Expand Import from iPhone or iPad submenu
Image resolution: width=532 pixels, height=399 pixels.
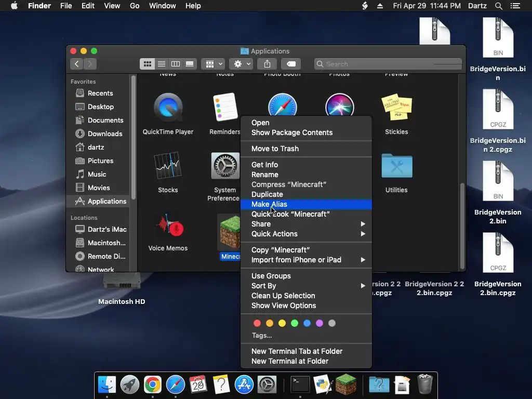pyautogui.click(x=306, y=260)
